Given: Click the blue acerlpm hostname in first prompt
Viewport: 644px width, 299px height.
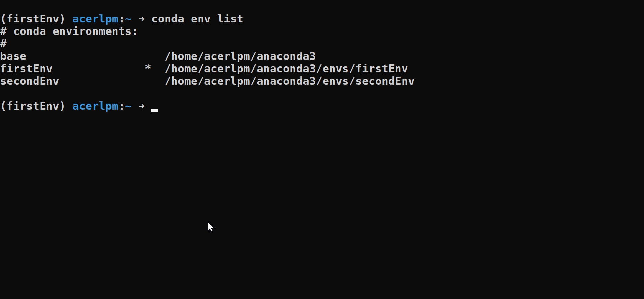Looking at the screenshot, I should (96, 19).
